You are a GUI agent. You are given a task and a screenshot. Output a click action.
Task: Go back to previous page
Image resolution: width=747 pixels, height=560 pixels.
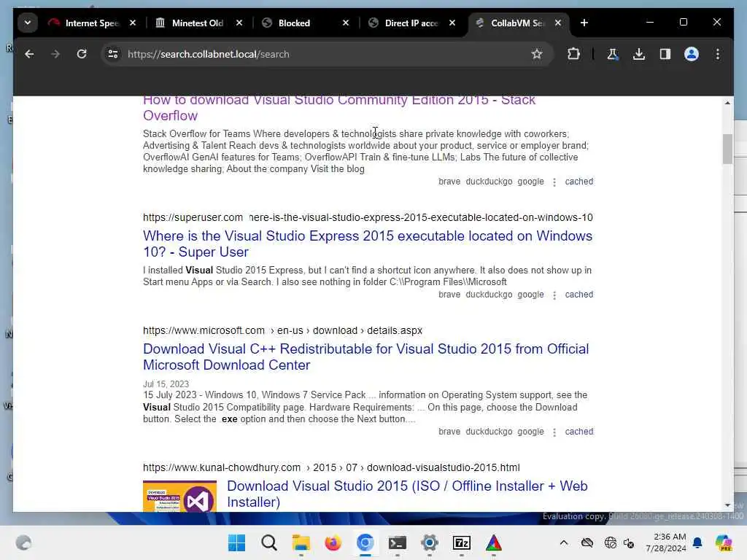click(29, 54)
